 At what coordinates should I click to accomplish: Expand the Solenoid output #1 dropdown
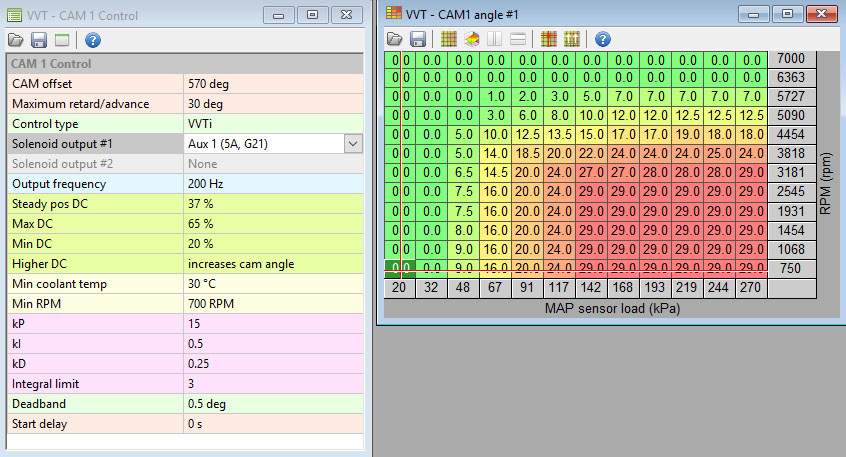(352, 144)
